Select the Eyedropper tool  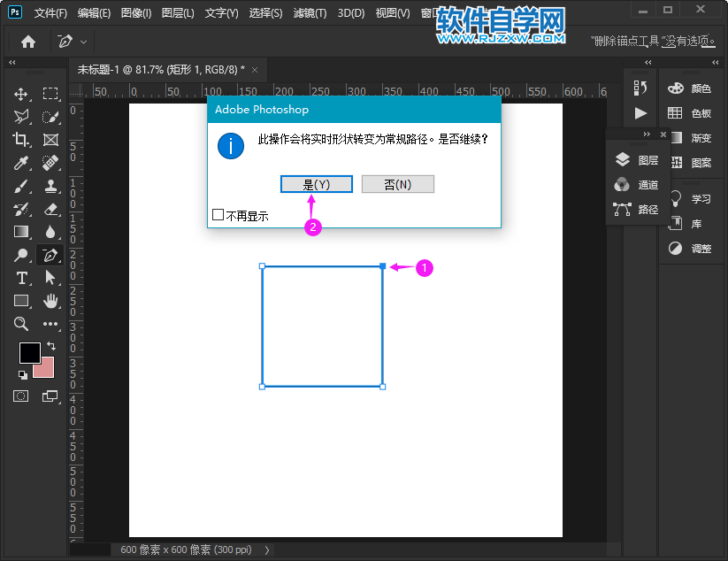pyautogui.click(x=21, y=163)
